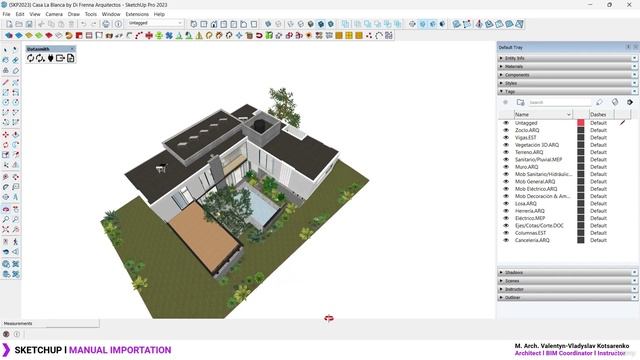Screen dimensions: 640x360
Task: Hide the Vegetación 3D.ARQ tag
Action: coord(506,145)
